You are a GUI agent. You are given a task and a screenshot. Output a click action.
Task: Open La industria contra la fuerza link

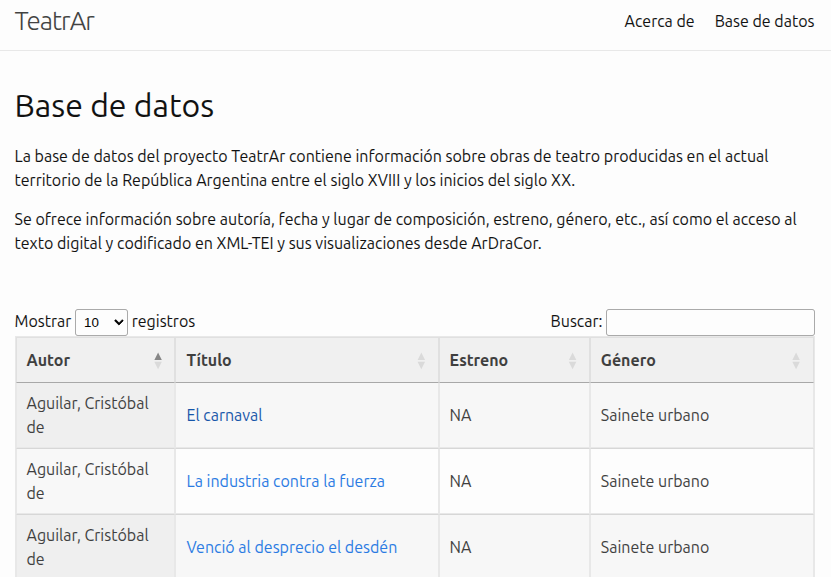click(286, 481)
